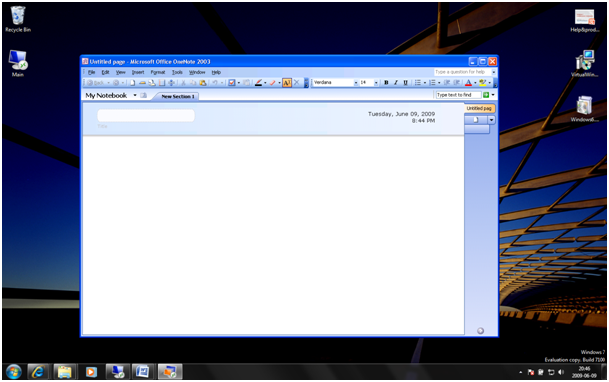Expand the Eraser options dropdown arrow
Viewport: 609px width, 382px height.
coord(279,83)
